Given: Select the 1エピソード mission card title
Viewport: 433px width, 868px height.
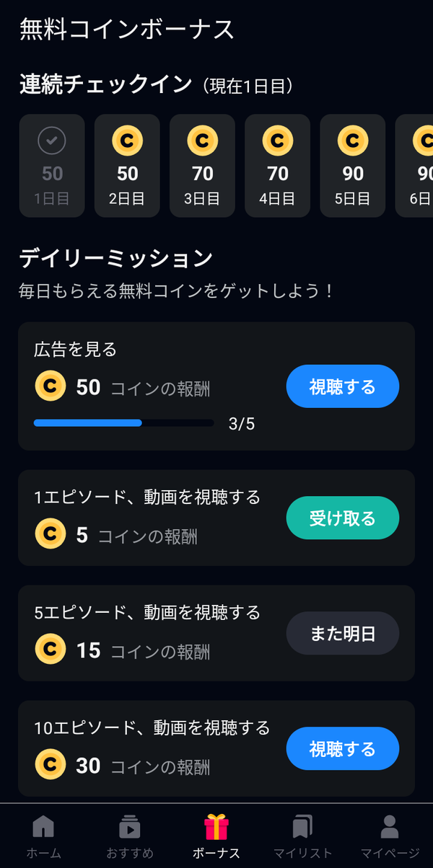Looking at the screenshot, I should (147, 497).
